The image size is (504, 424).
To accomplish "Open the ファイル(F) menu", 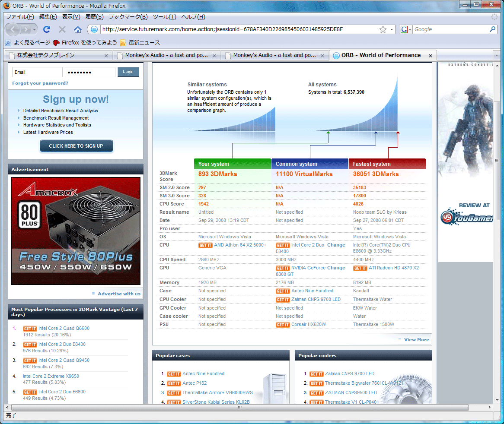I will coord(20,17).
